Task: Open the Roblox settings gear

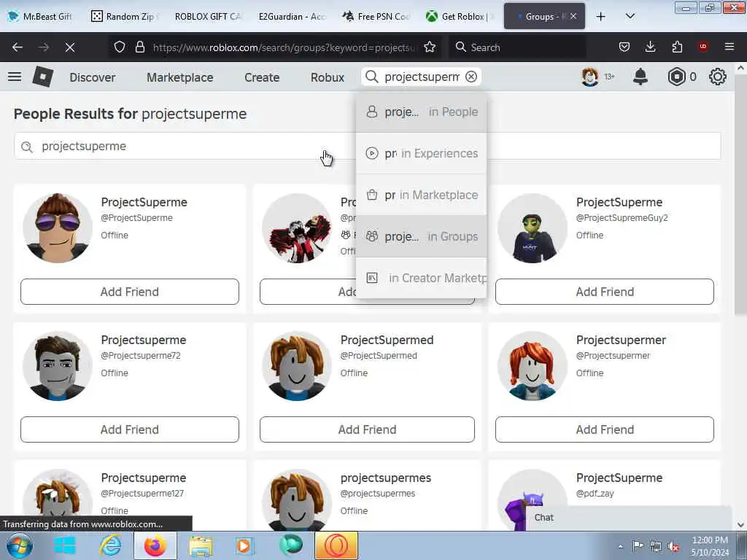Action: tap(718, 77)
